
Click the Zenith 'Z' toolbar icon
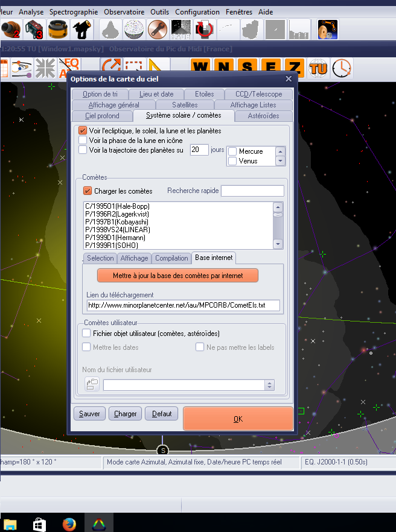tap(294, 68)
